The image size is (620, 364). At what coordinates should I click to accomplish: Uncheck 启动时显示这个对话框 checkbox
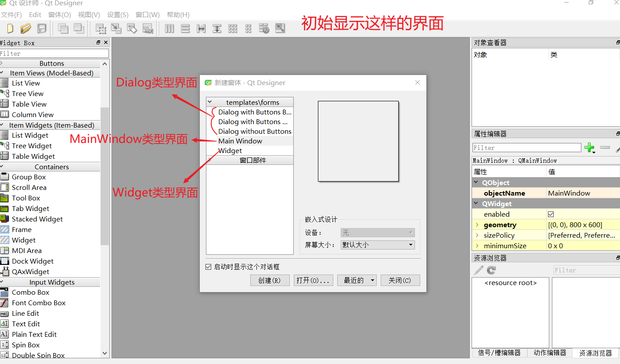pyautogui.click(x=209, y=265)
